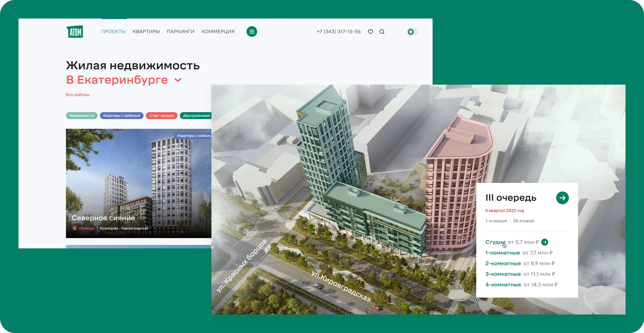644x333 pixels.
Task: Select the 'Все районы' district link
Action: [77, 95]
